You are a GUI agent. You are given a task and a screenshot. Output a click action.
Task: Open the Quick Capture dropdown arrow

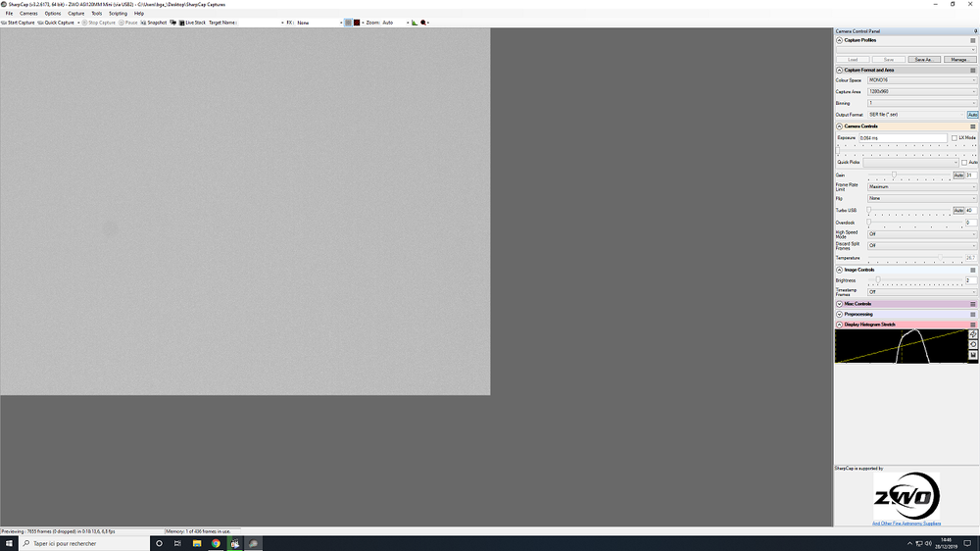pos(78,23)
